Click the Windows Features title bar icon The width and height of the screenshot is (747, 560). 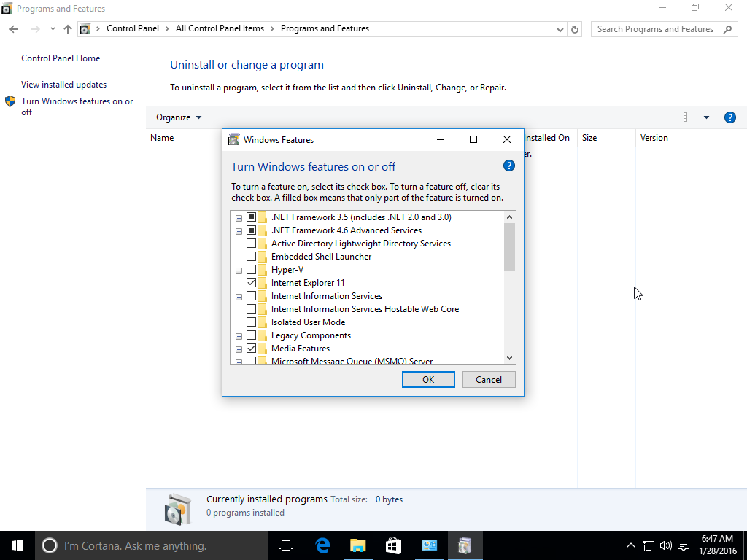(x=234, y=139)
